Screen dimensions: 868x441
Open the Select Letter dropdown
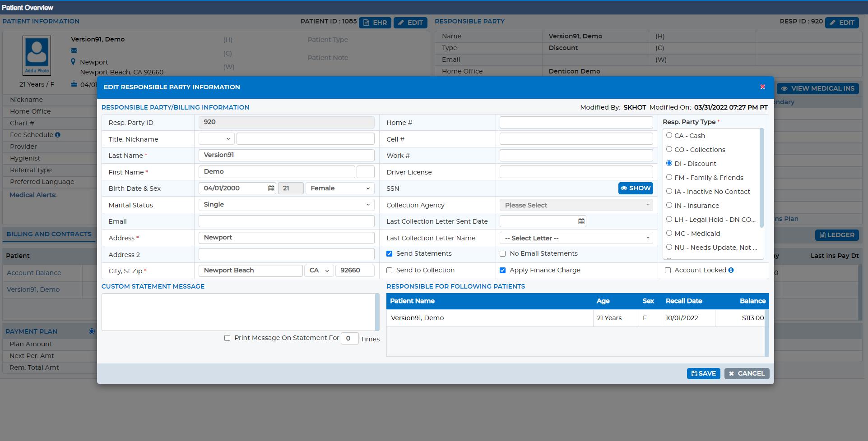pyautogui.click(x=576, y=238)
